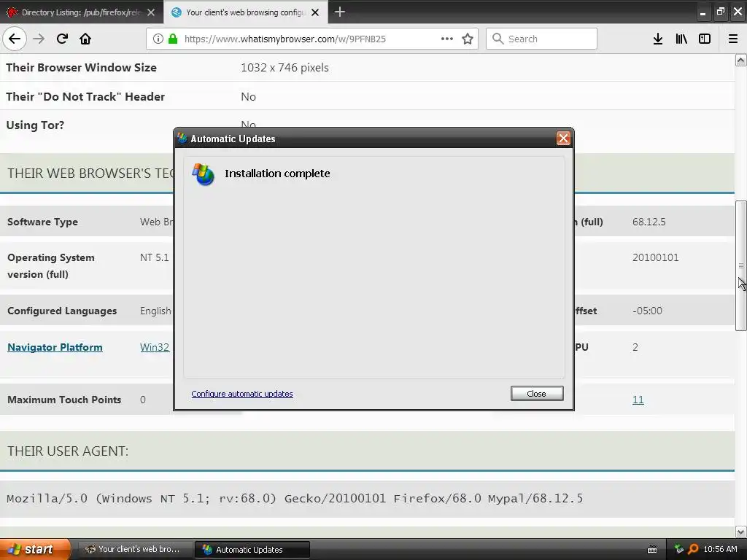Image resolution: width=747 pixels, height=560 pixels.
Task: Select Automatic Updates taskbar button
Action: tap(252, 550)
